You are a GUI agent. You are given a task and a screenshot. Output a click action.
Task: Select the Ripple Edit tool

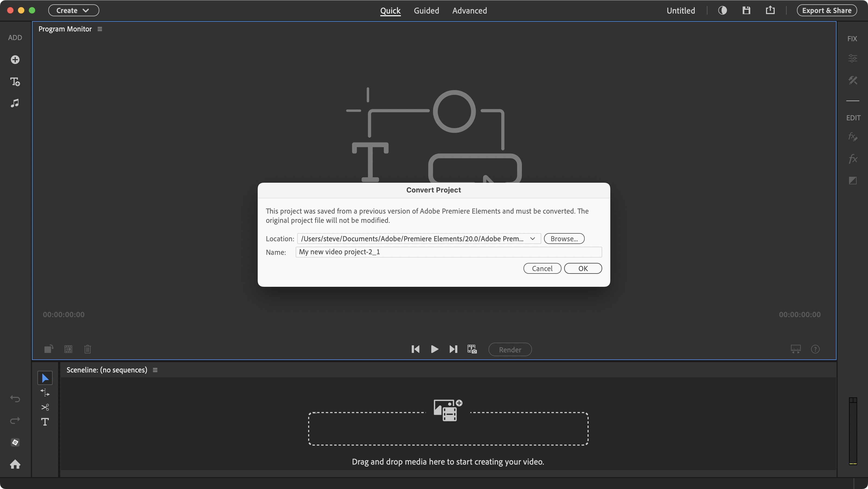[x=45, y=393]
